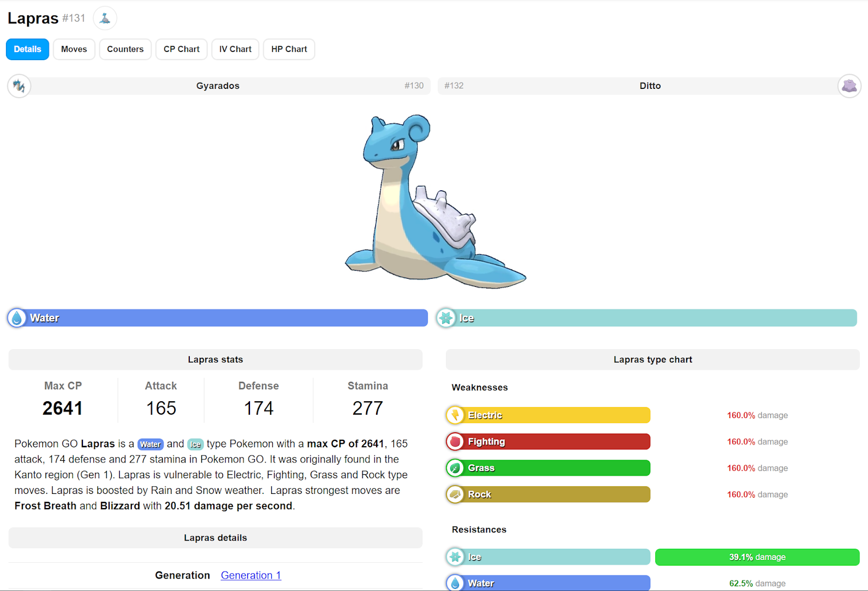The width and height of the screenshot is (868, 591).
Task: Click the Attack value 165
Action: point(161,408)
